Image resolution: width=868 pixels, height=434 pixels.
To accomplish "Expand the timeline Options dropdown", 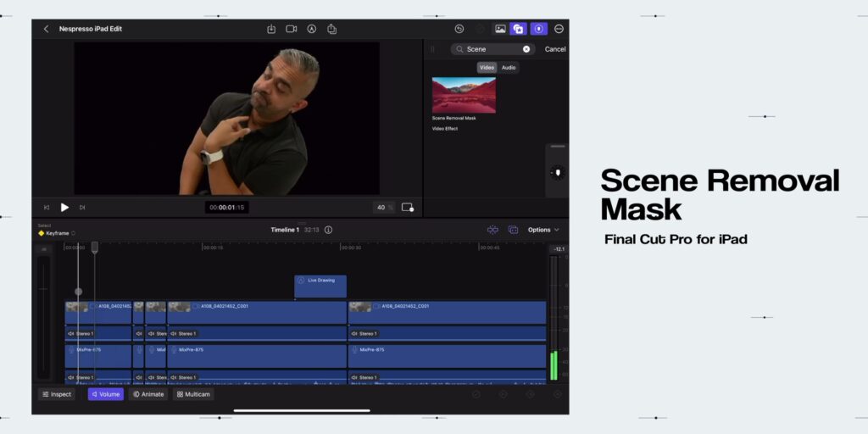I will point(543,230).
